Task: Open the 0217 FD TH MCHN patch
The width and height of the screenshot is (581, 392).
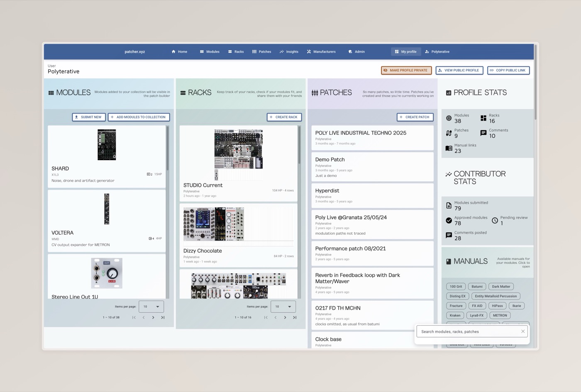Action: [372, 315]
